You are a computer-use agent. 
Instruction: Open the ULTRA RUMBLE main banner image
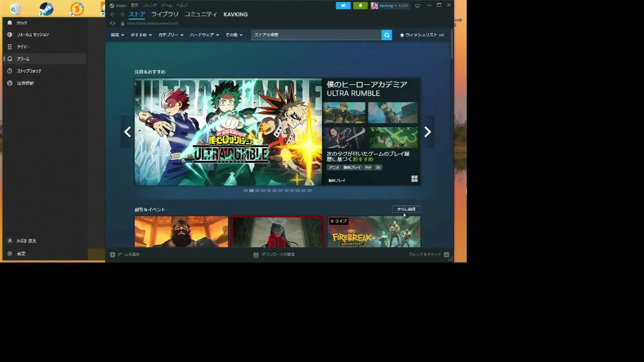(228, 132)
